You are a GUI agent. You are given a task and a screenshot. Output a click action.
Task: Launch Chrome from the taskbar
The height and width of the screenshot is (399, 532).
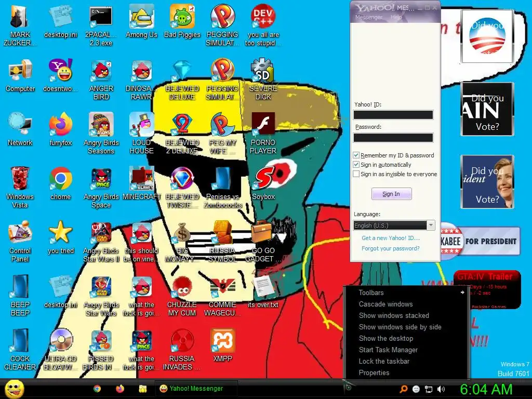click(x=97, y=389)
